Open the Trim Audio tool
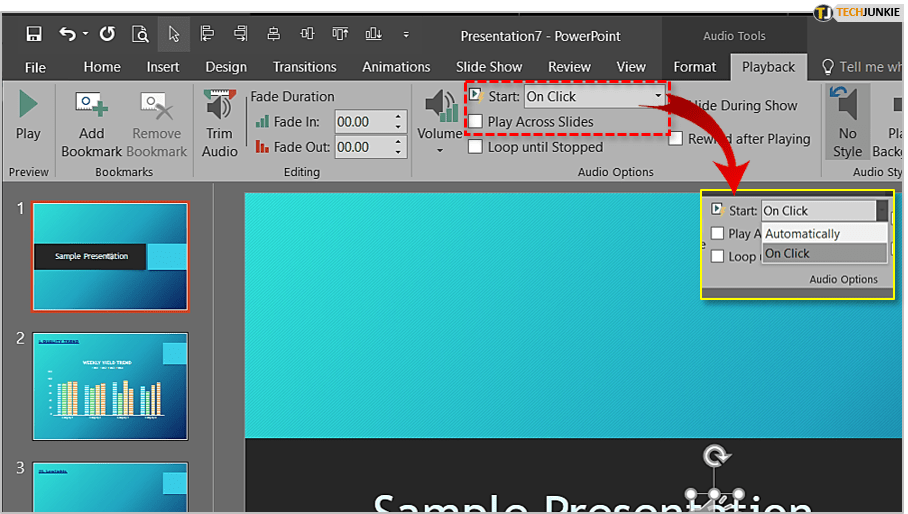The width and height of the screenshot is (908, 514). (219, 122)
